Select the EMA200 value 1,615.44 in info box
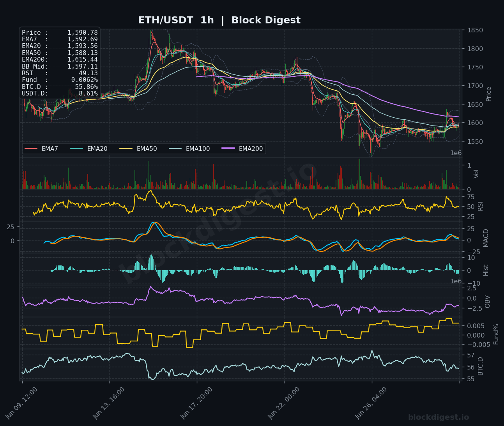 (x=83, y=60)
